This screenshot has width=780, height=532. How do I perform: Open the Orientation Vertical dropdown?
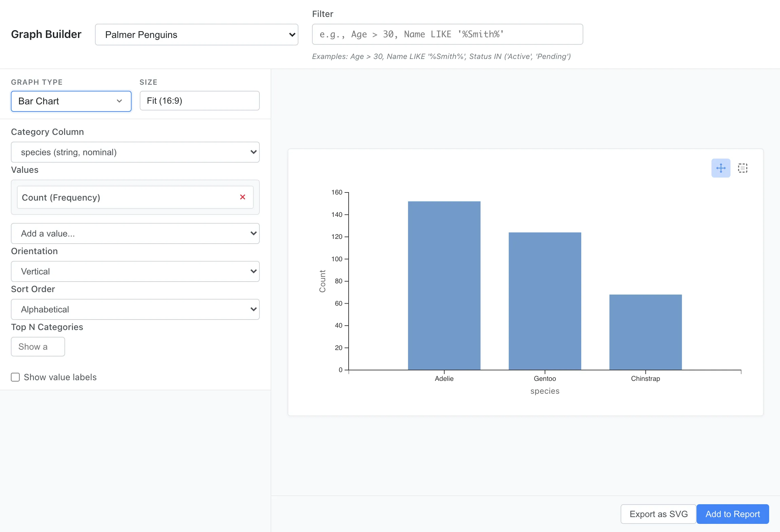coord(135,271)
